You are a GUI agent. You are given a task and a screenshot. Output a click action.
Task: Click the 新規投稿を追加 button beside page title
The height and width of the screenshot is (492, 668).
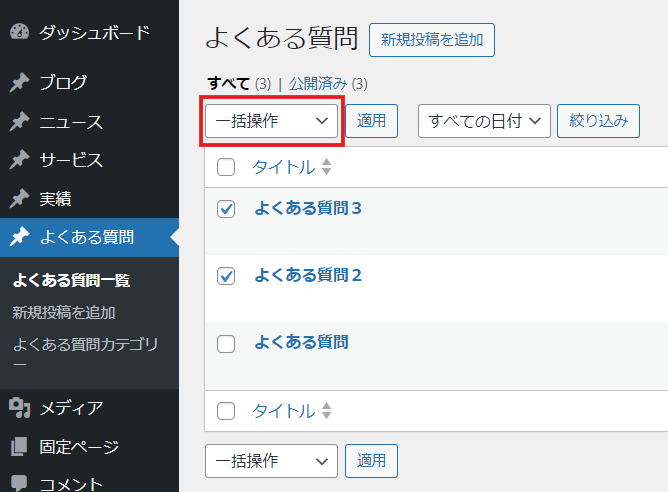coord(432,40)
